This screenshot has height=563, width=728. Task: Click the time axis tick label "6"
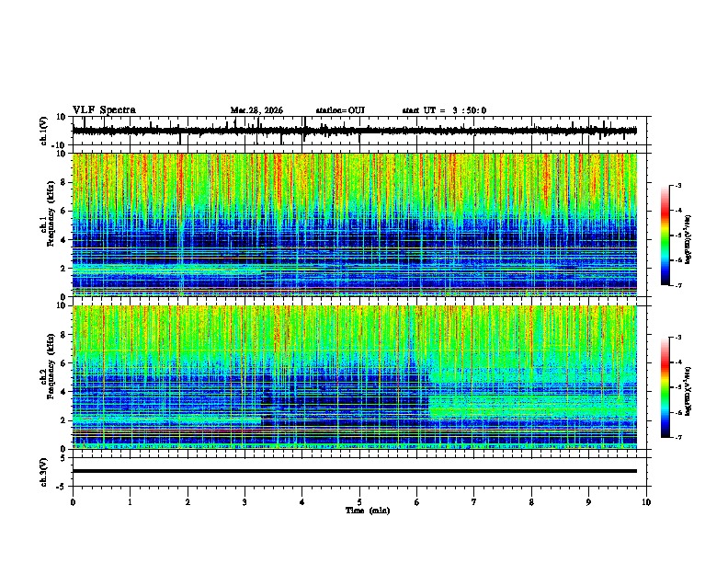[x=416, y=502]
